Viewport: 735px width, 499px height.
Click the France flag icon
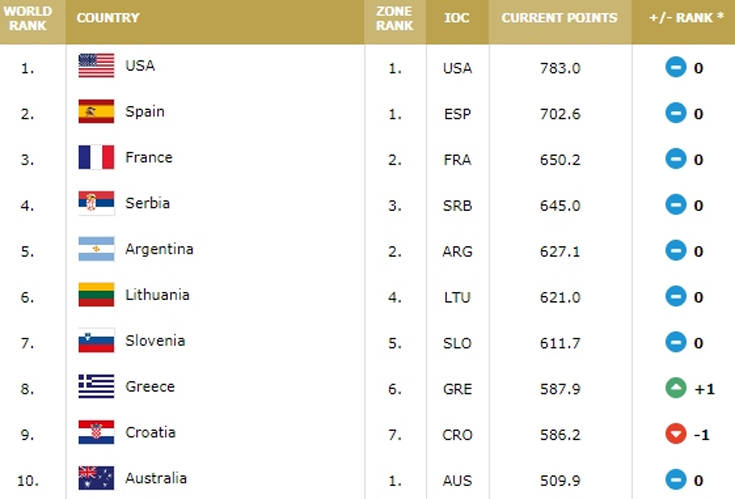(96, 158)
